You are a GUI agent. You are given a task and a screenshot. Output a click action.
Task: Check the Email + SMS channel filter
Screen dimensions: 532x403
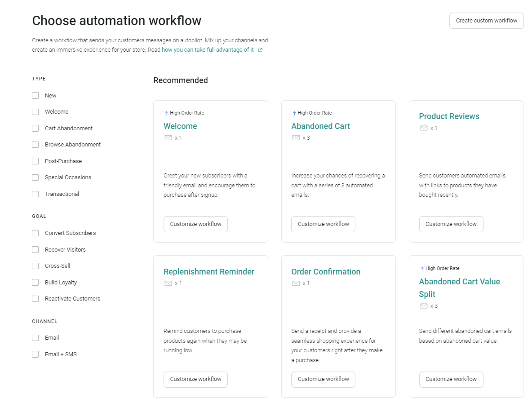coord(35,354)
